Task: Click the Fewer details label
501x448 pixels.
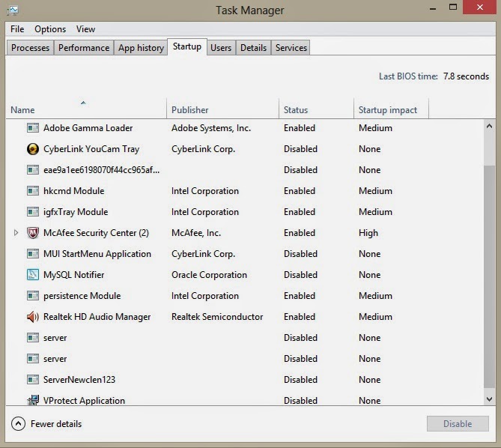Action: [x=56, y=424]
